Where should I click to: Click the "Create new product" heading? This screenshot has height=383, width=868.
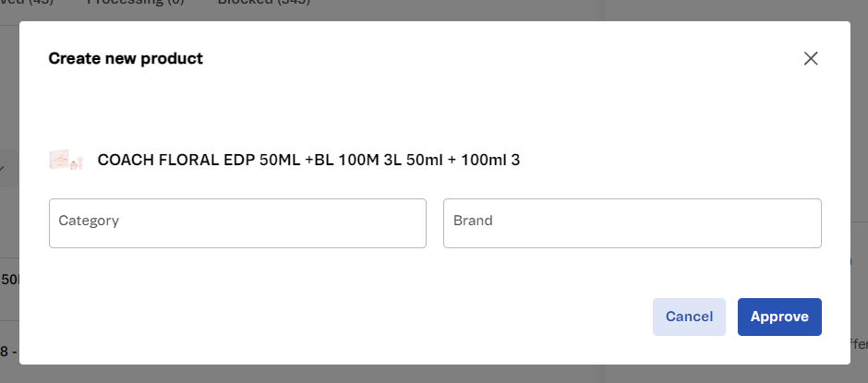[x=126, y=59]
